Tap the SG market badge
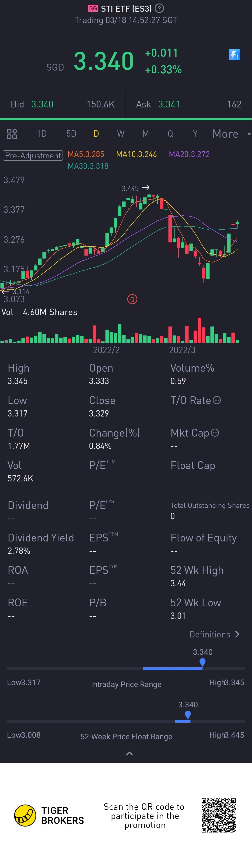 pyautogui.click(x=93, y=8)
